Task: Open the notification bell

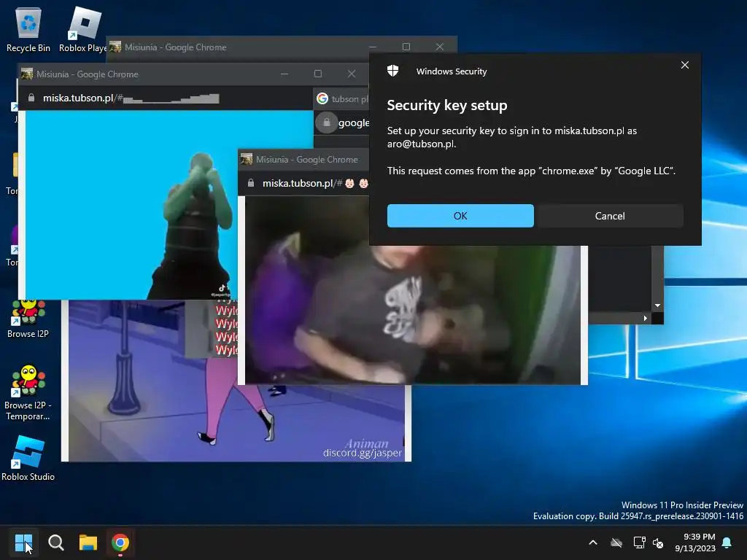Action: coord(727,542)
